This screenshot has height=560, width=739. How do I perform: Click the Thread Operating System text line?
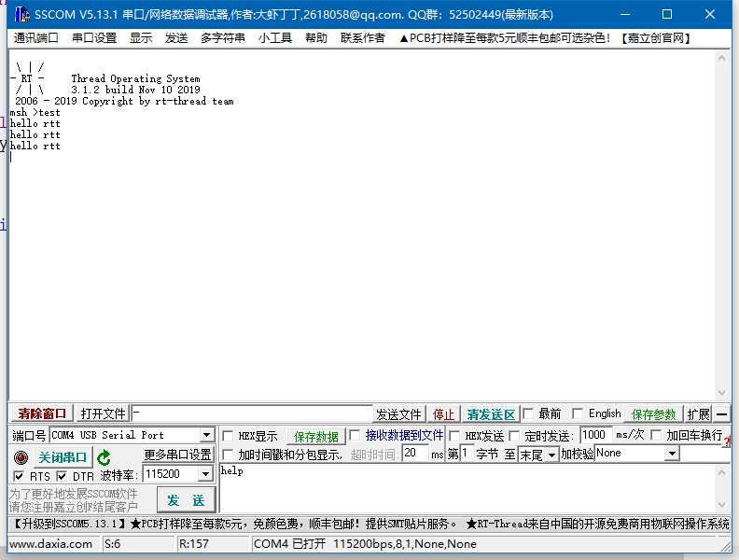coord(135,78)
